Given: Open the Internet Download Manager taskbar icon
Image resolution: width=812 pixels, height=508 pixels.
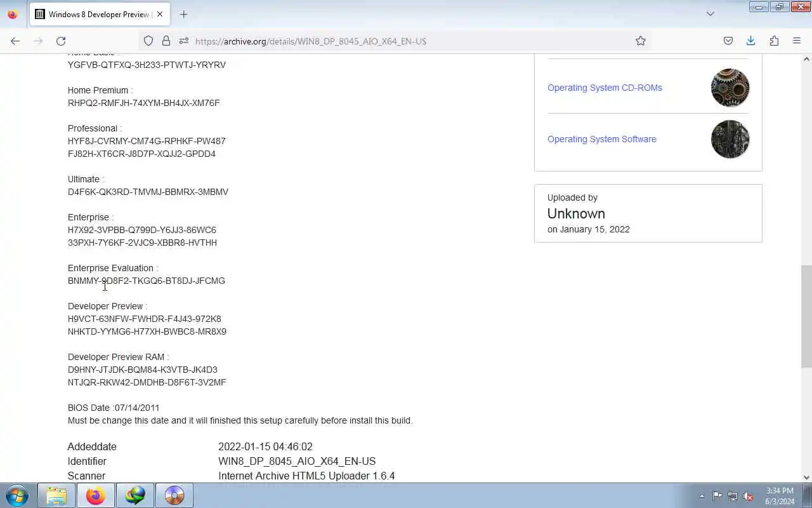Looking at the screenshot, I should 135,495.
